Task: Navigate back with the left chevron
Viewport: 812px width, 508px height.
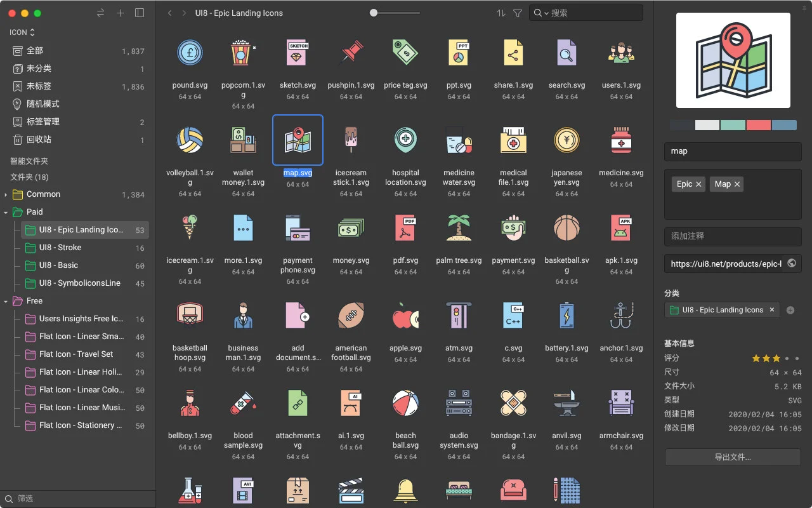Action: [170, 13]
